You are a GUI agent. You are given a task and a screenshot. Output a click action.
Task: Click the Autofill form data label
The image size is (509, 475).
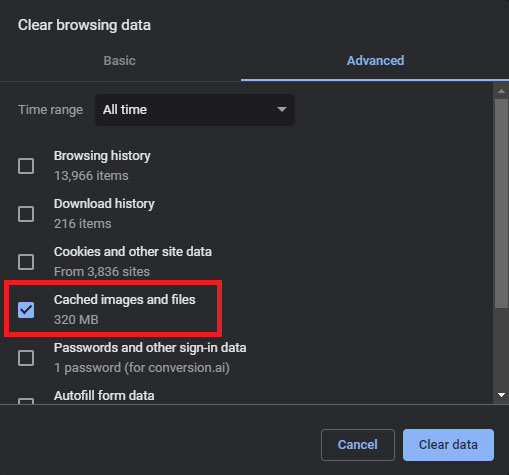[x=104, y=396]
